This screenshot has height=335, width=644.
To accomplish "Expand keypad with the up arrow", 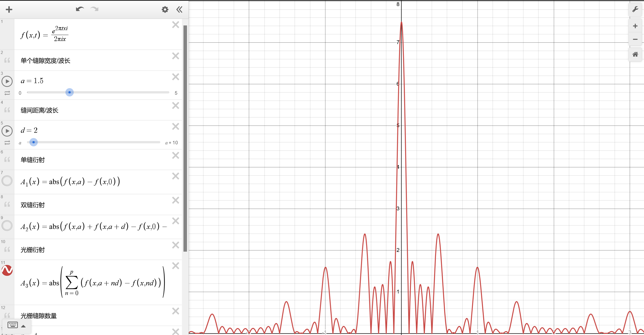I will click(23, 326).
